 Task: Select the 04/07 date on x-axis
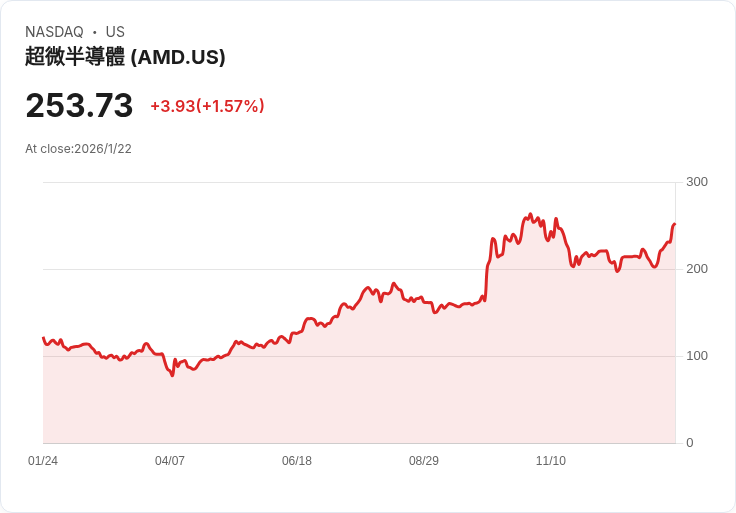[170, 461]
